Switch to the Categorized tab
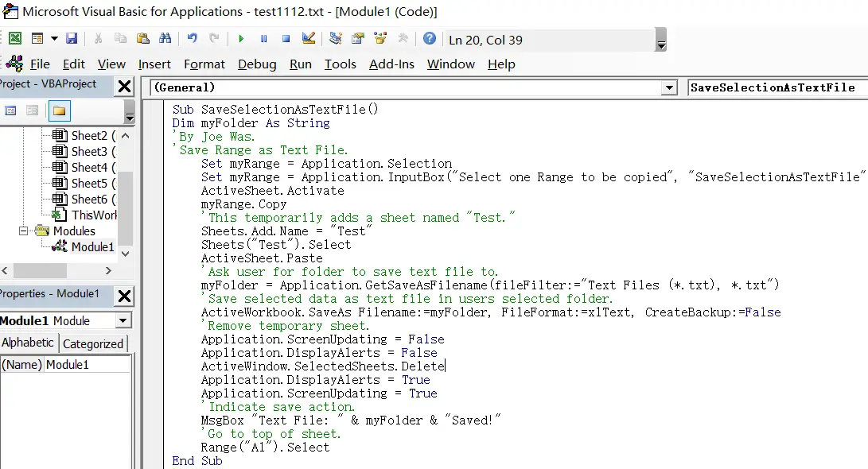The image size is (868, 469). (x=93, y=343)
